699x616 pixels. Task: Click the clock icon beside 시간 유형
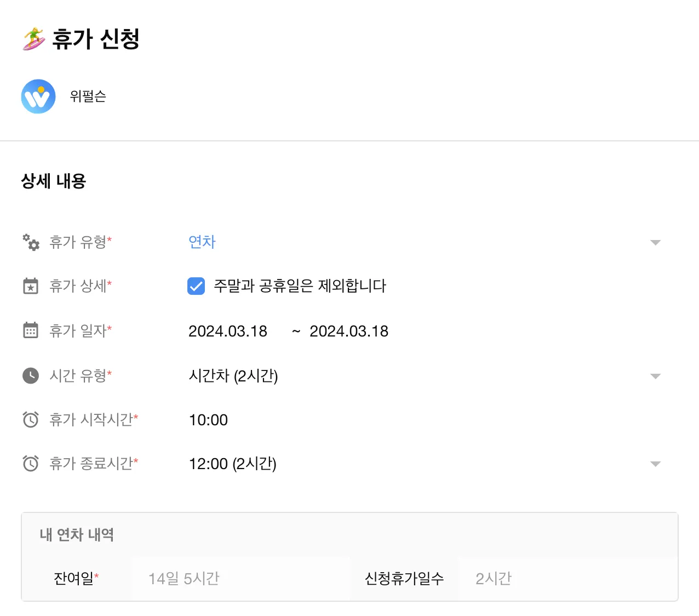(x=31, y=375)
